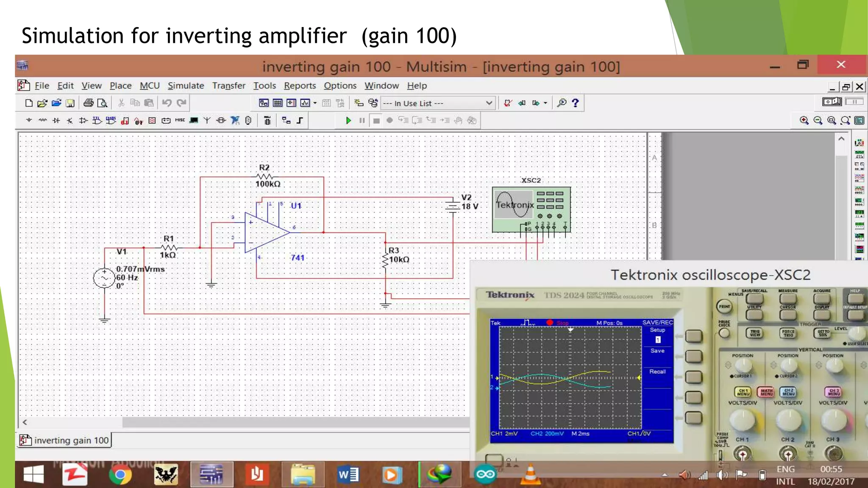
Task: Click the horizontal scrollbar left arrow
Action: (25, 422)
